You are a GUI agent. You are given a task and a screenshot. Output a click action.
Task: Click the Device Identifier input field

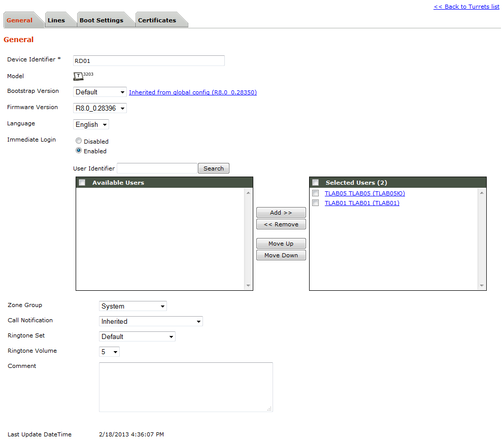click(x=149, y=61)
